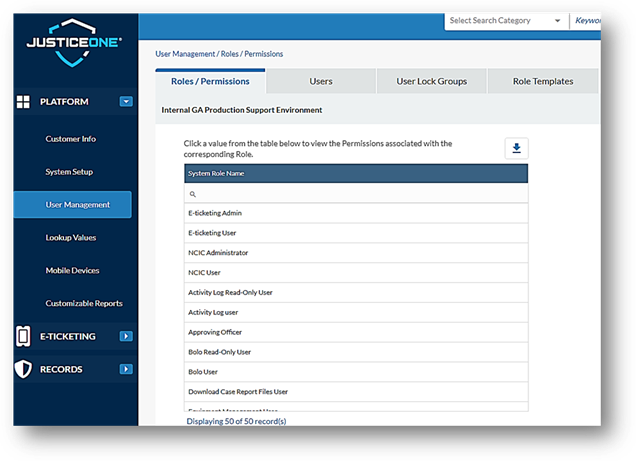The width and height of the screenshot is (636, 461).
Task: Open Mobile Devices in sidebar
Action: [x=72, y=270]
